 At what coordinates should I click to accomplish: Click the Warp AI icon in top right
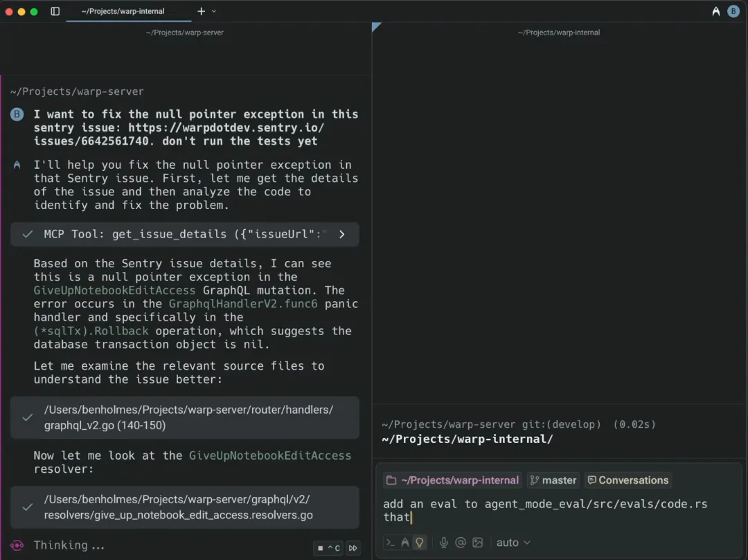click(716, 11)
